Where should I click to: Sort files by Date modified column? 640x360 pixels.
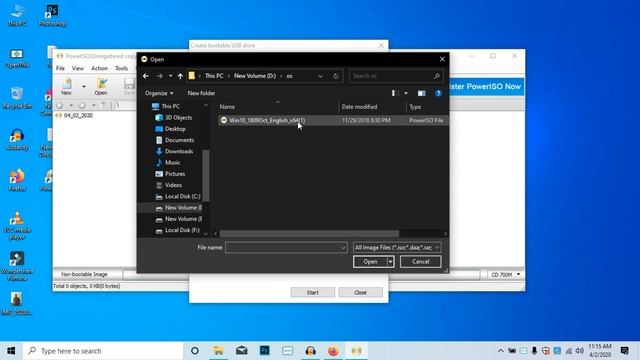(359, 107)
